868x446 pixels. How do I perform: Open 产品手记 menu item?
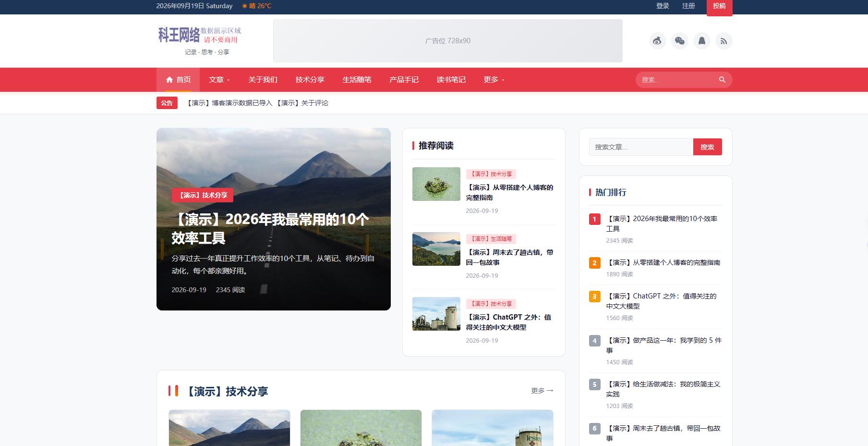(404, 80)
